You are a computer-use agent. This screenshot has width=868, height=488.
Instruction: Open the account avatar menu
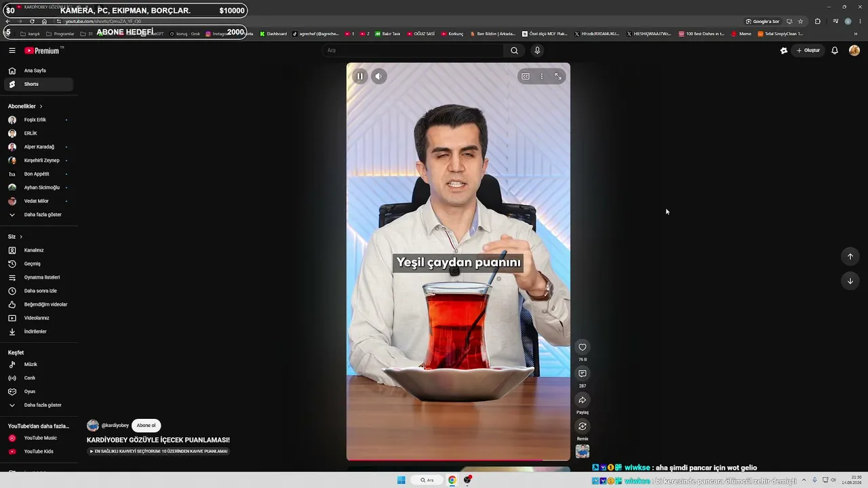(854, 50)
